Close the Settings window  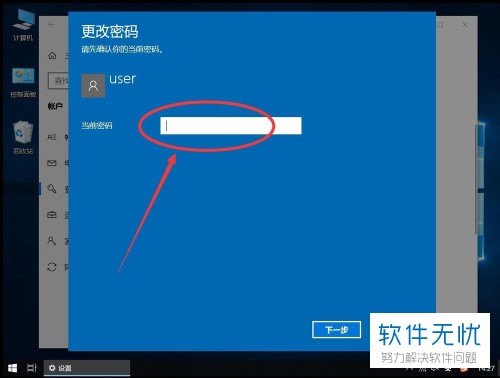pos(465,25)
